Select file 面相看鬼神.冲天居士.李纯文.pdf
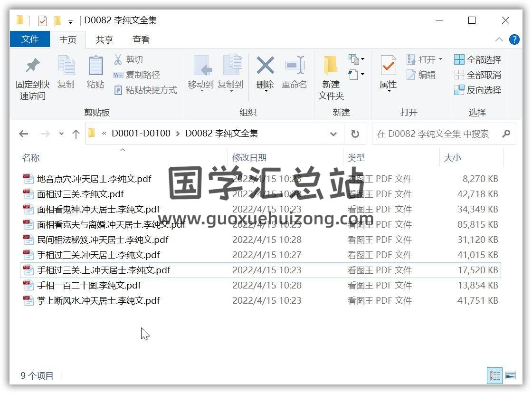532x394 pixels. (260, 210)
